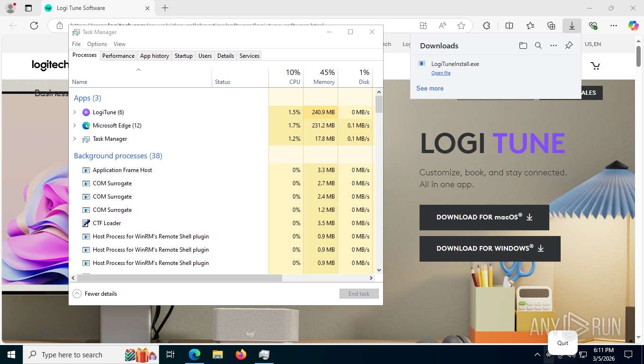Viewport: 644px width, 364px height.
Task: Open a new browser tab
Action: pos(165,8)
